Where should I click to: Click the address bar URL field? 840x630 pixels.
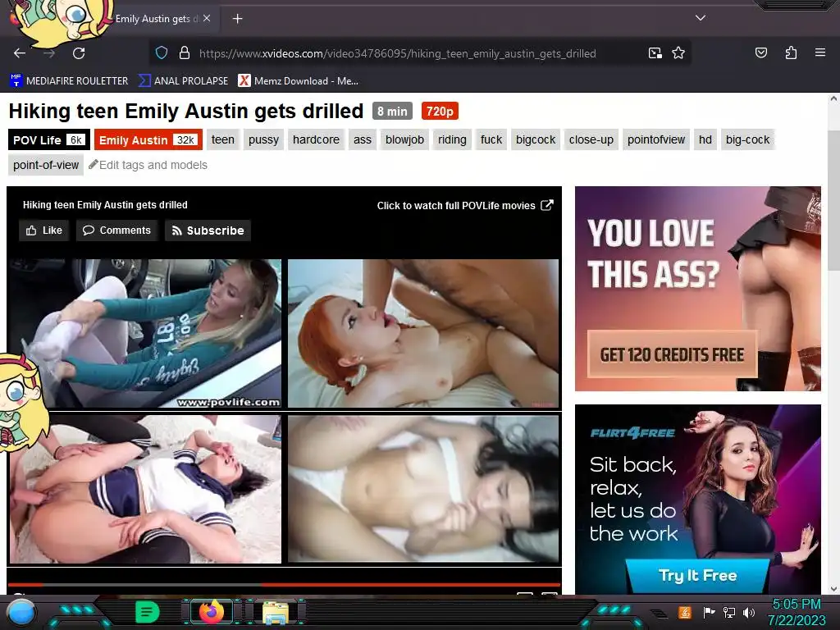(x=397, y=53)
